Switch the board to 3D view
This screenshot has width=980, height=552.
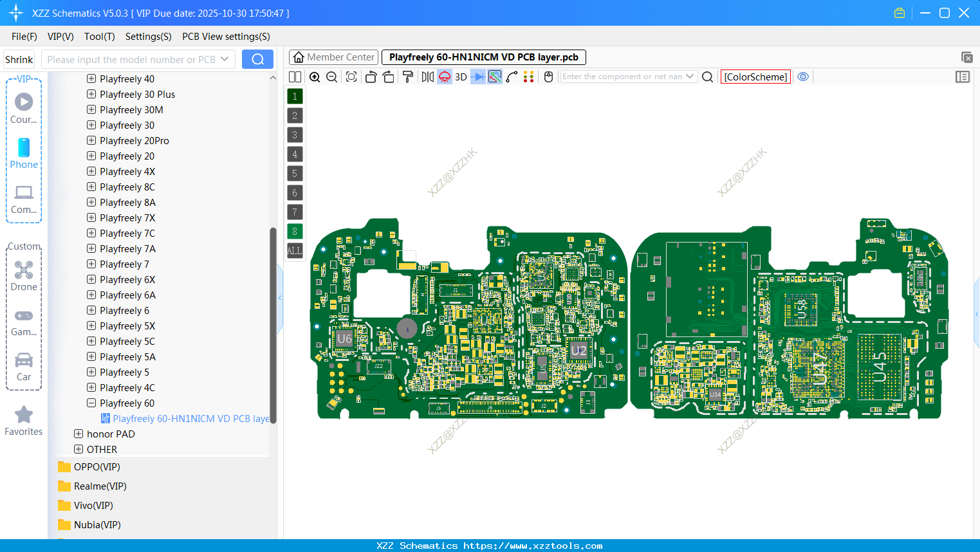(460, 77)
